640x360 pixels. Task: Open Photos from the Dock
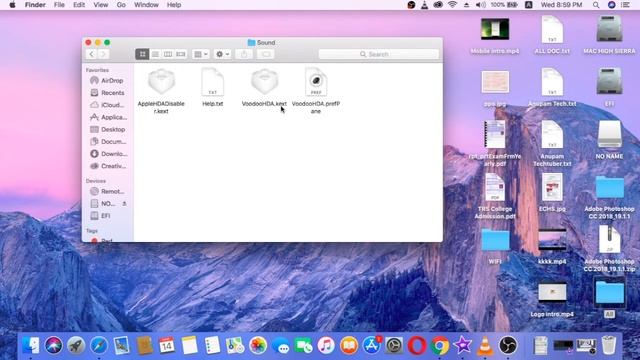(x=258, y=346)
